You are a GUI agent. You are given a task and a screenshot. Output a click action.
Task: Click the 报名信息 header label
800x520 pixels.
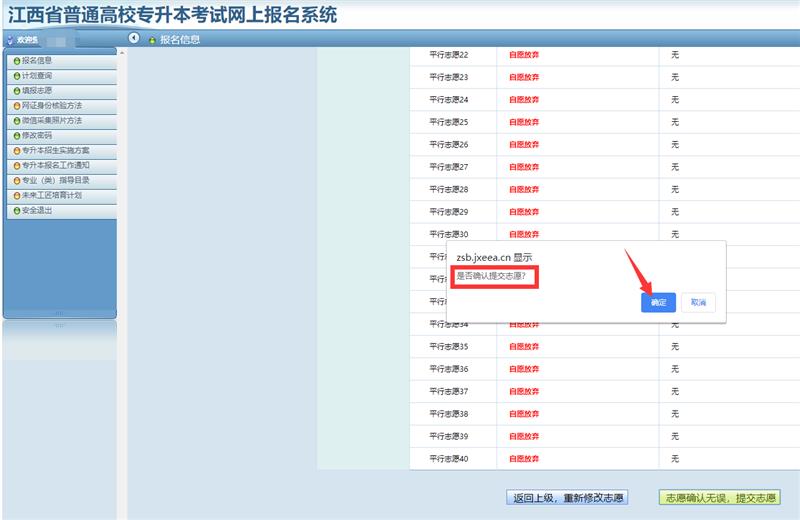pyautogui.click(x=180, y=40)
